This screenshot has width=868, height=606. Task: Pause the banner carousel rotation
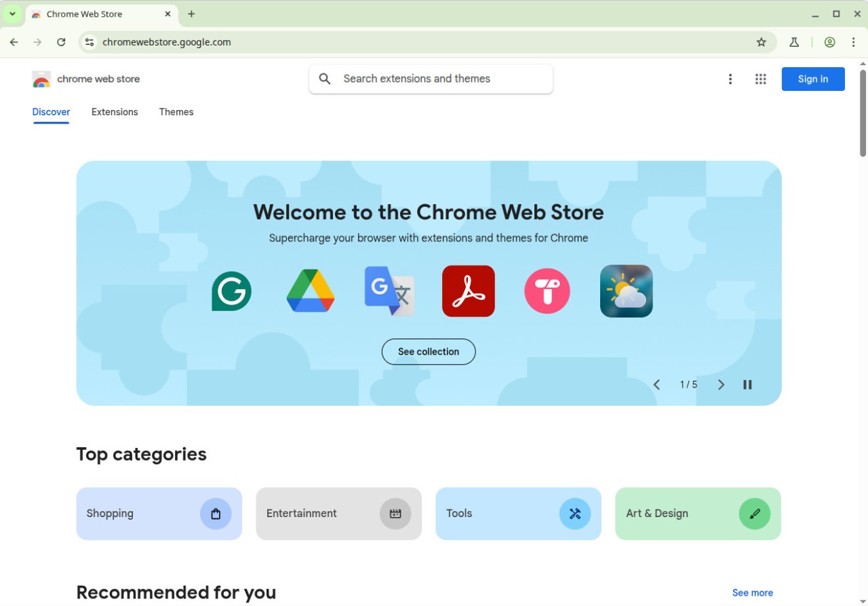pos(747,384)
